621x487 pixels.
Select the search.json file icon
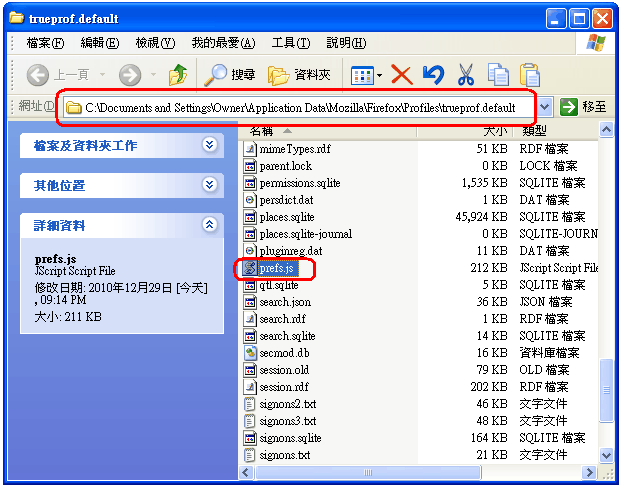(x=250, y=302)
